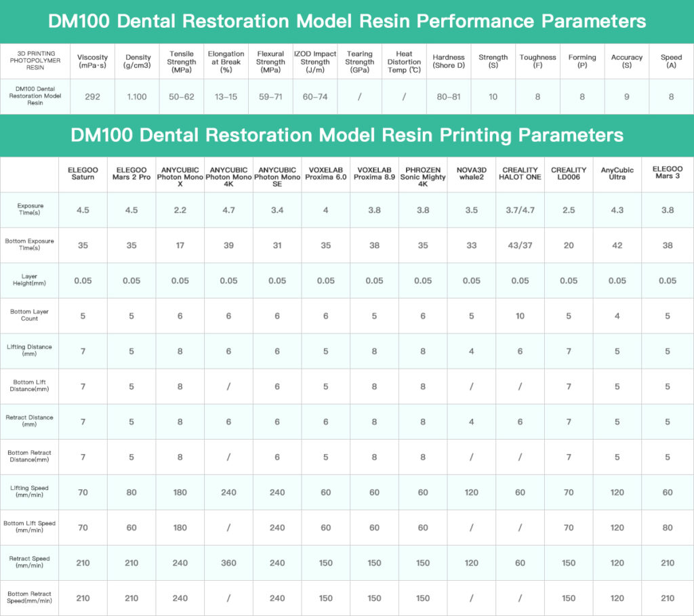Image resolution: width=694 pixels, height=616 pixels.
Task: Click the IZOD impact value 60-74
Action: pos(315,97)
